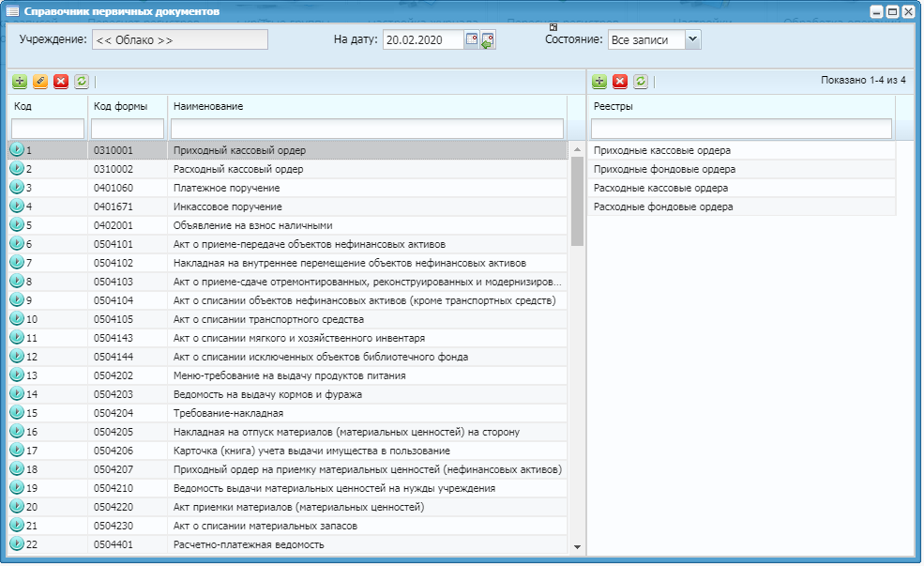The width and height of the screenshot is (924, 566).
Task: Delete selected document in left toolbar
Action: click(61, 82)
